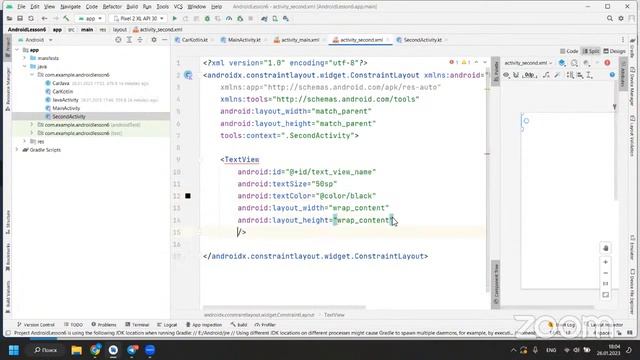
Task: Click zoom to fit screen icon in preview
Action: tap(606, 295)
